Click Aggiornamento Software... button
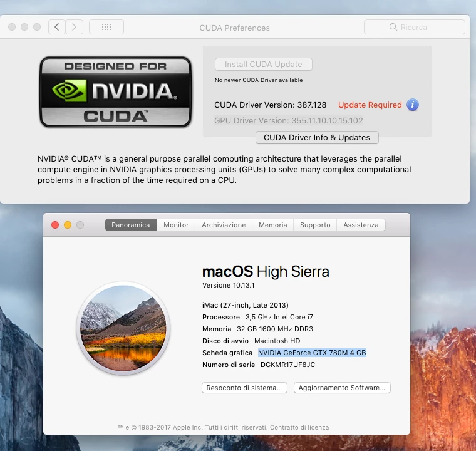This screenshot has height=451, width=476. [x=342, y=388]
